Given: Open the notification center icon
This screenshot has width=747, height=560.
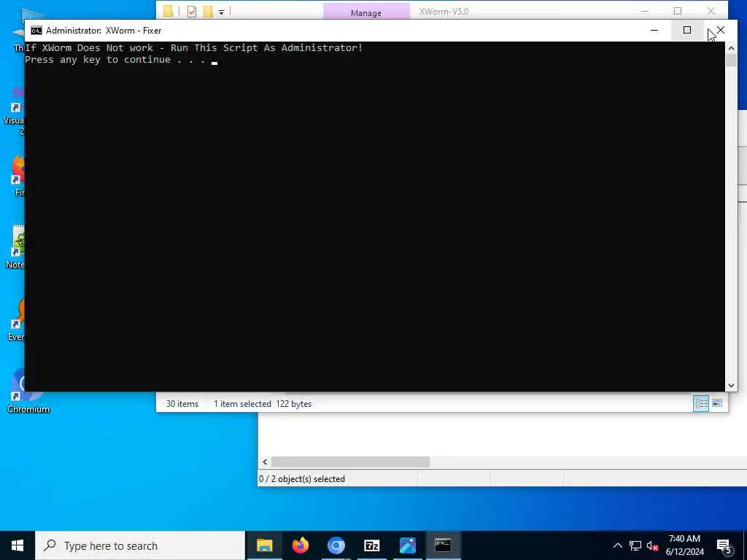Looking at the screenshot, I should [x=724, y=545].
